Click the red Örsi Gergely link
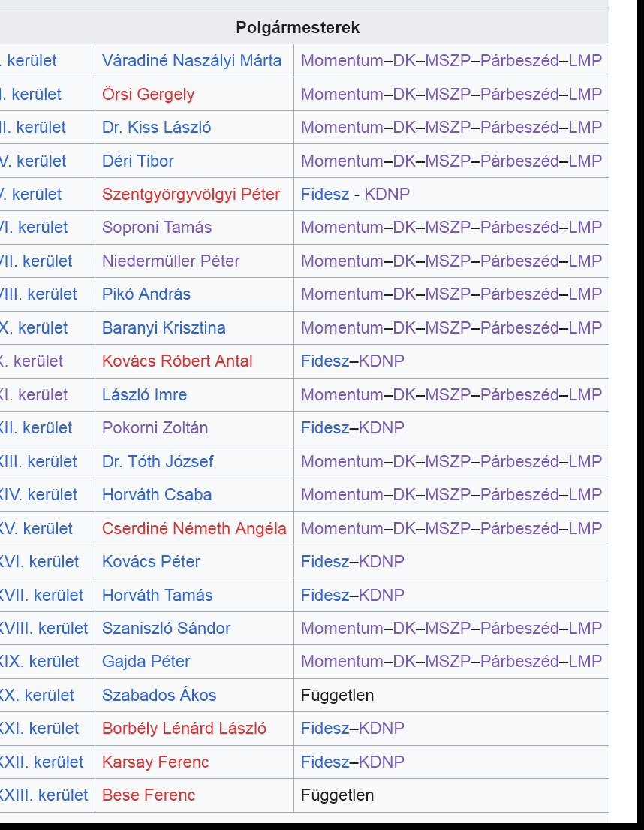 coord(148,95)
